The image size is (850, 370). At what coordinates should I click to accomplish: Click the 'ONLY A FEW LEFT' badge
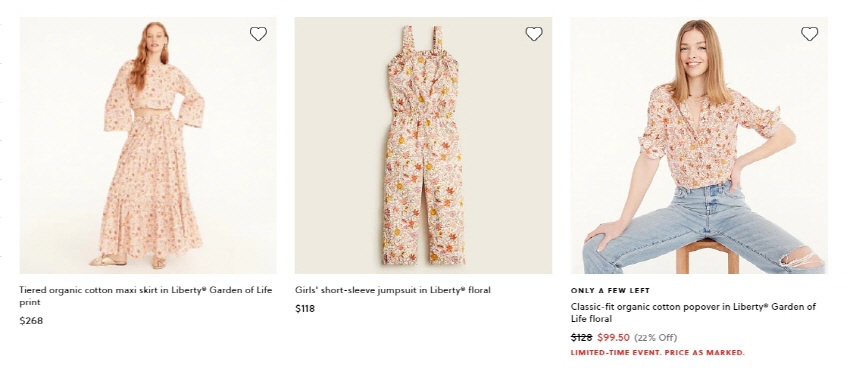[610, 290]
